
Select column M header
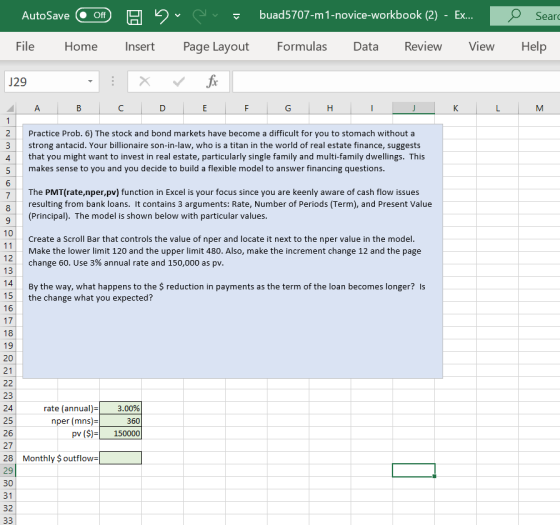pyautogui.click(x=539, y=108)
